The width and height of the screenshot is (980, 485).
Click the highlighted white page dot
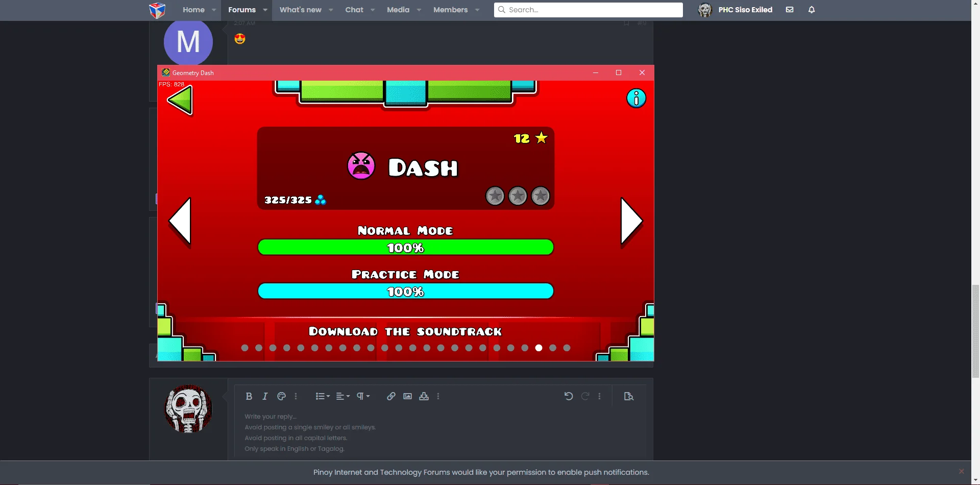538,348
